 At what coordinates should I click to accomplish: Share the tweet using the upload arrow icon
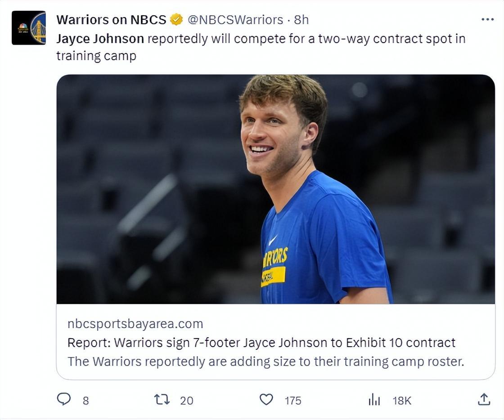[484, 399]
